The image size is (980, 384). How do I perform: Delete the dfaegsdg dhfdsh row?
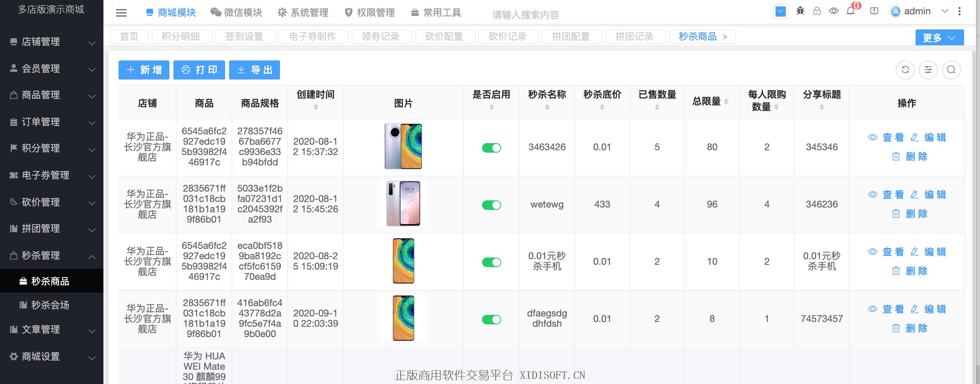point(910,328)
